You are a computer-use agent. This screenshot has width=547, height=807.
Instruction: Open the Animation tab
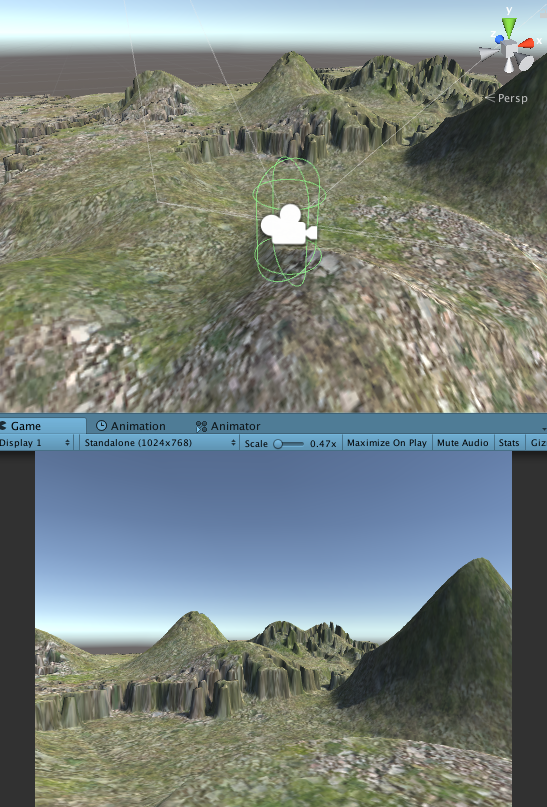[x=131, y=426]
